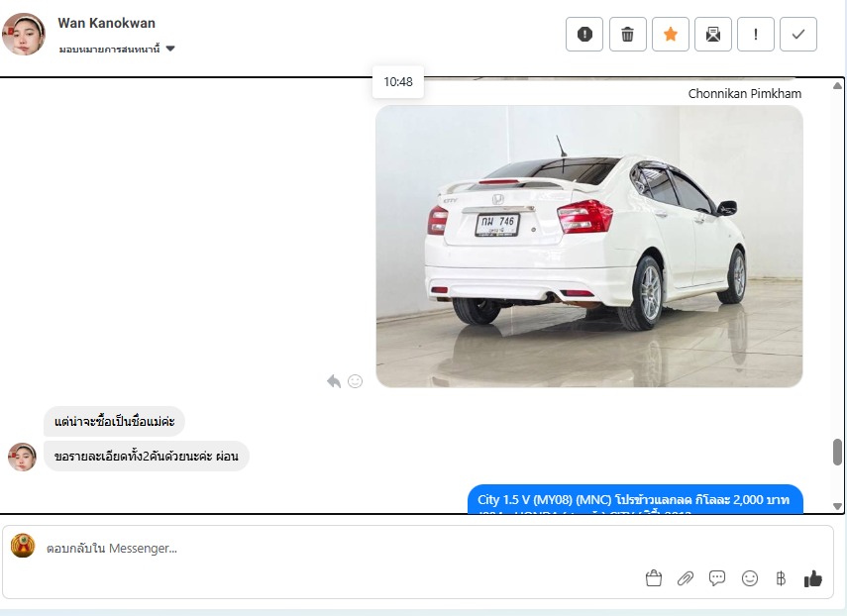Click sender avatar beside the chat messages
The width and height of the screenshot is (847, 616).
point(22,457)
